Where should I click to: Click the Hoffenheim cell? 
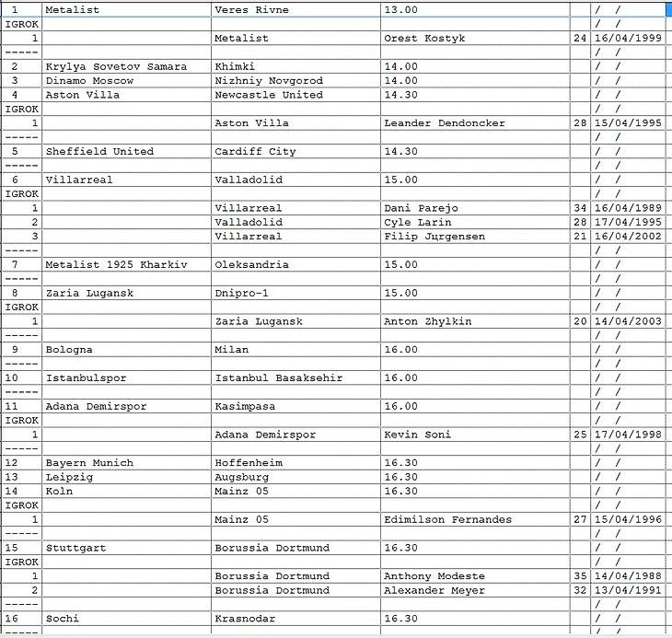tap(295, 462)
